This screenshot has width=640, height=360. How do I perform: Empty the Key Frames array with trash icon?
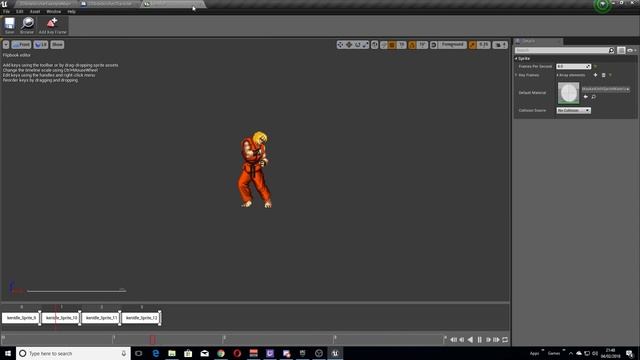[x=604, y=75]
